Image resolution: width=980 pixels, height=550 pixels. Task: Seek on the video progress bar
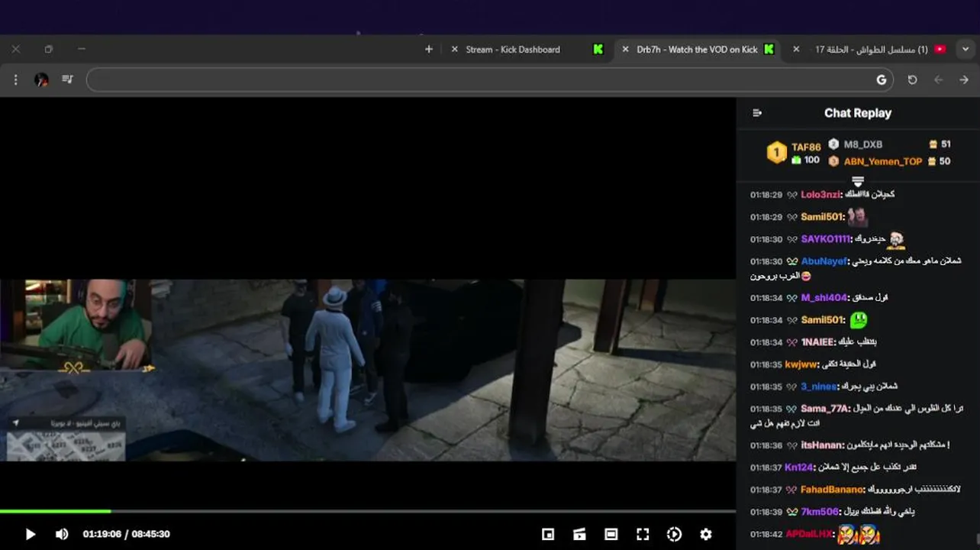[368, 511]
